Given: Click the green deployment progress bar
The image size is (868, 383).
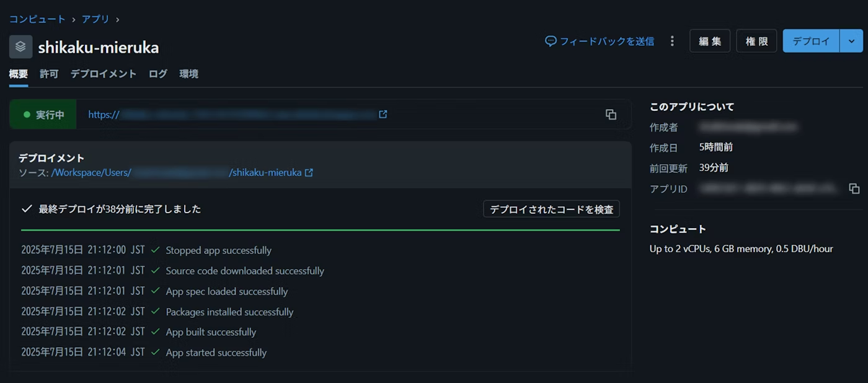Looking at the screenshot, I should (321, 230).
